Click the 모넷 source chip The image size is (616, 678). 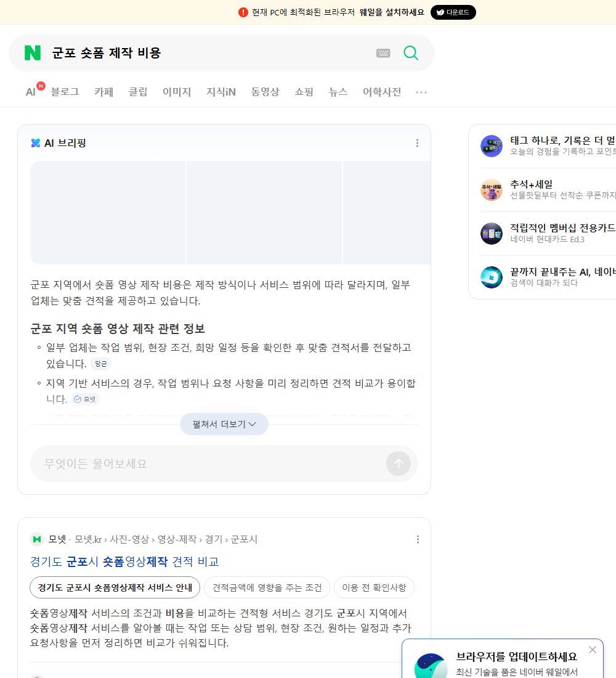[86, 399]
